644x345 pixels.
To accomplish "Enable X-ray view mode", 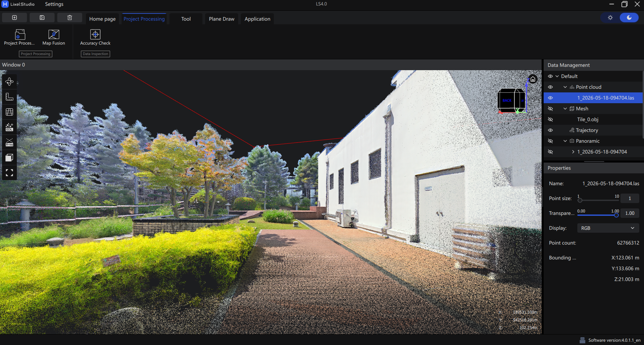I will coord(9,142).
